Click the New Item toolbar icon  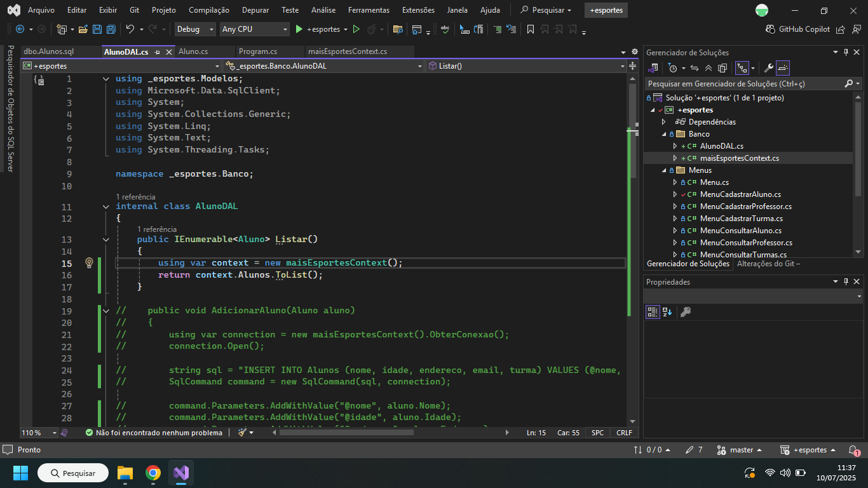tap(62, 29)
